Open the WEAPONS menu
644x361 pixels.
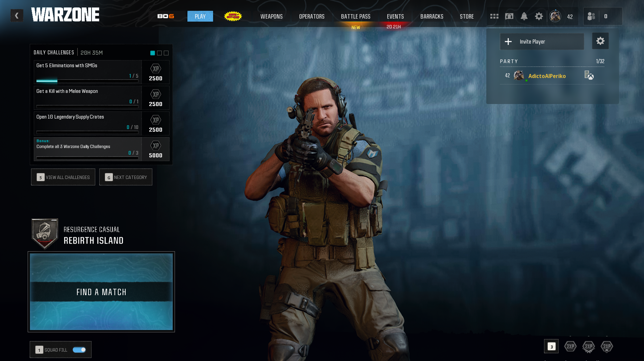point(272,17)
